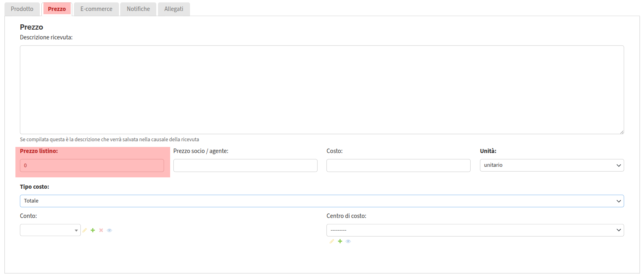This screenshot has width=644, height=276.
Task: Click the Descrizione ricevuta resize handle
Action: pos(621,132)
